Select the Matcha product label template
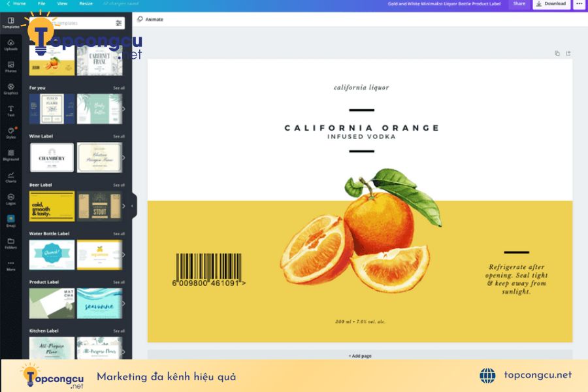588x392 pixels. (x=52, y=303)
